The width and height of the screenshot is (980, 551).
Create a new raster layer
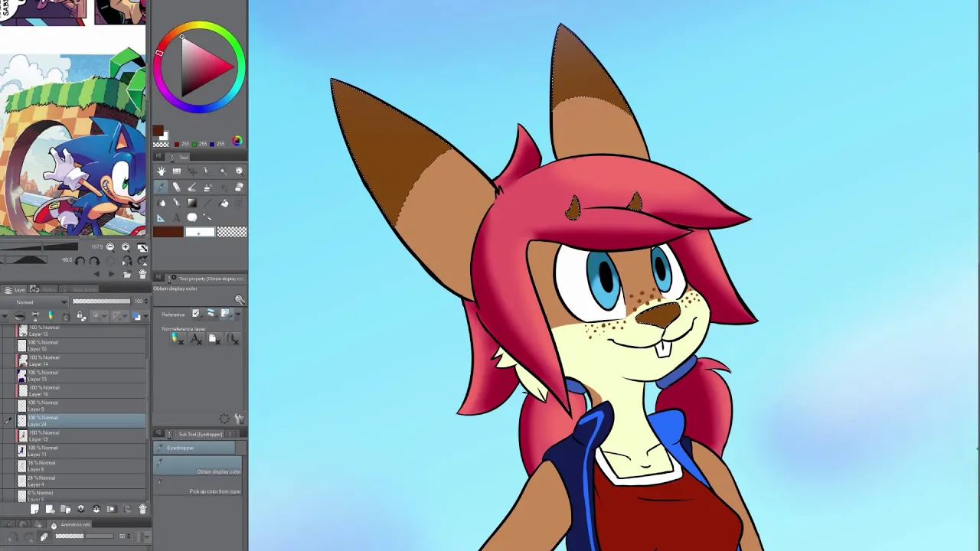coord(34,509)
